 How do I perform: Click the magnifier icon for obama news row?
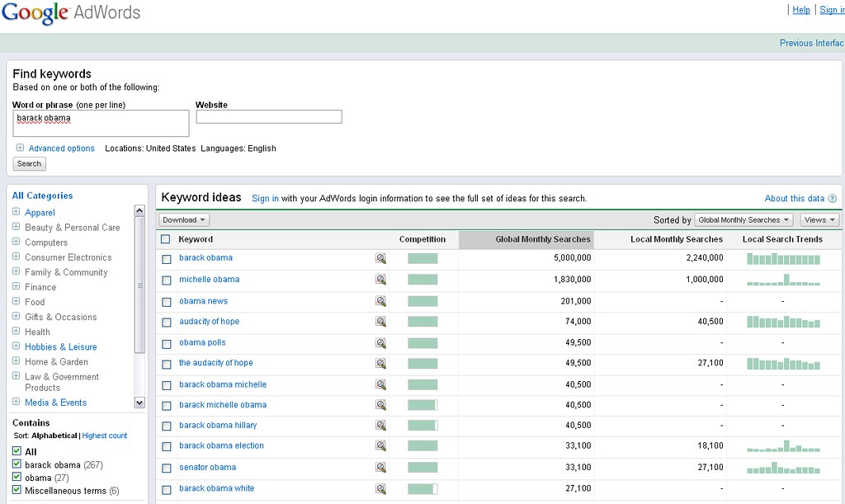pyautogui.click(x=381, y=301)
